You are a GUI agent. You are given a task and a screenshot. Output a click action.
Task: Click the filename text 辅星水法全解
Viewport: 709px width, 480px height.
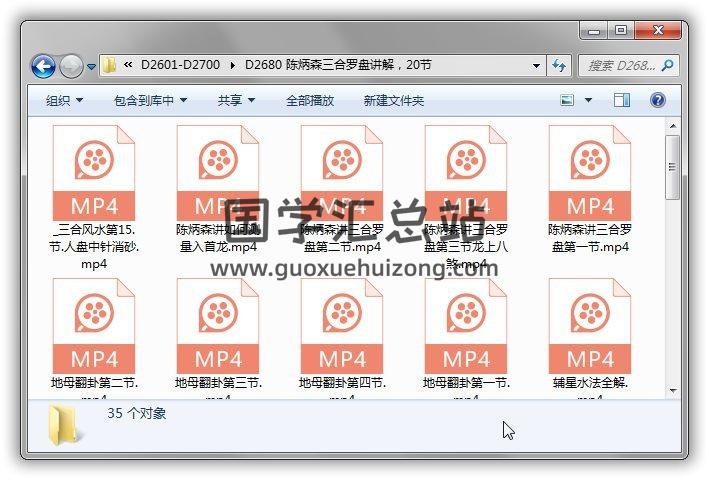(590, 383)
